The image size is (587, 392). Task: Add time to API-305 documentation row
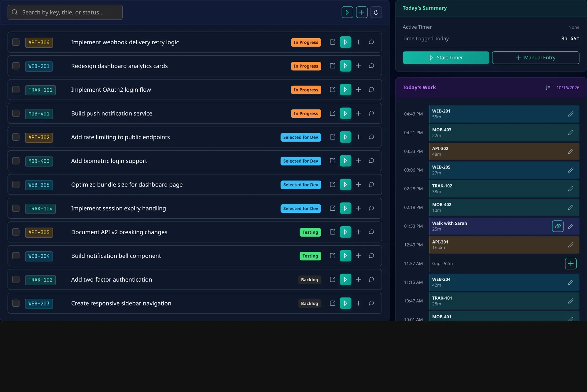(359, 232)
